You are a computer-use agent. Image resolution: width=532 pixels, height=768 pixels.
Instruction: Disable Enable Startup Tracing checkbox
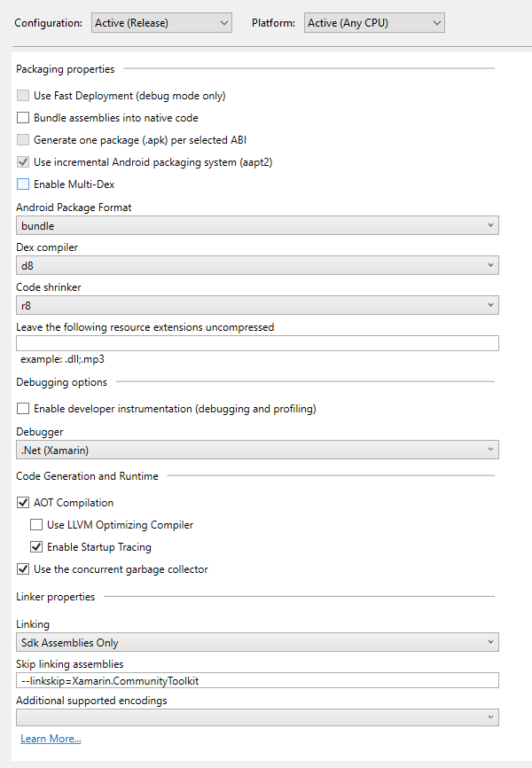(x=36, y=547)
